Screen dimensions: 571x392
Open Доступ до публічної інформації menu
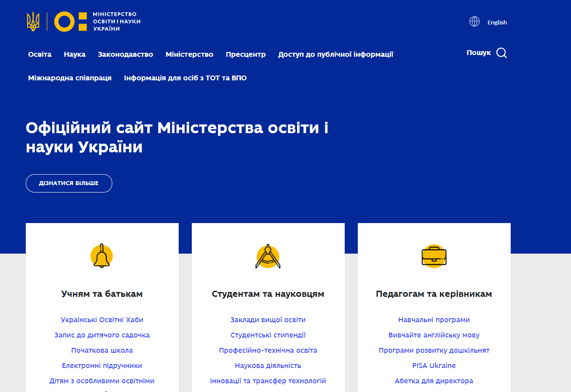pos(336,55)
